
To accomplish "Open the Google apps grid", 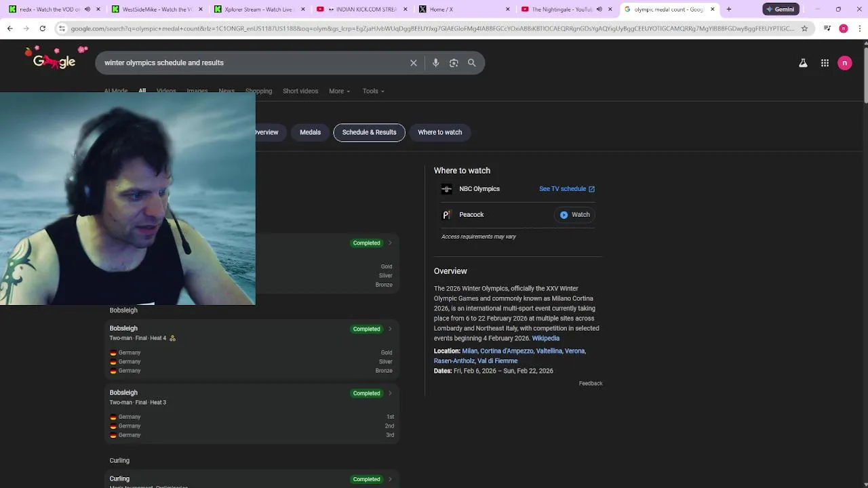I will [x=825, y=63].
